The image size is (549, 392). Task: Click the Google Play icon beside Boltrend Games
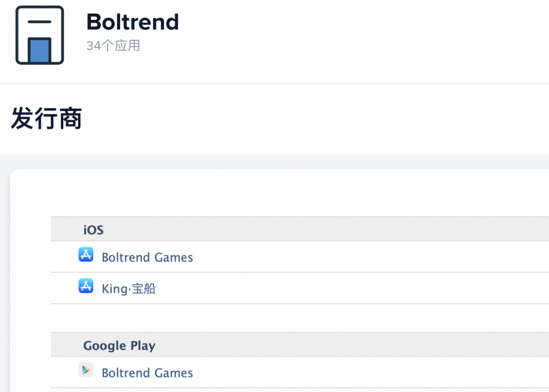(86, 370)
